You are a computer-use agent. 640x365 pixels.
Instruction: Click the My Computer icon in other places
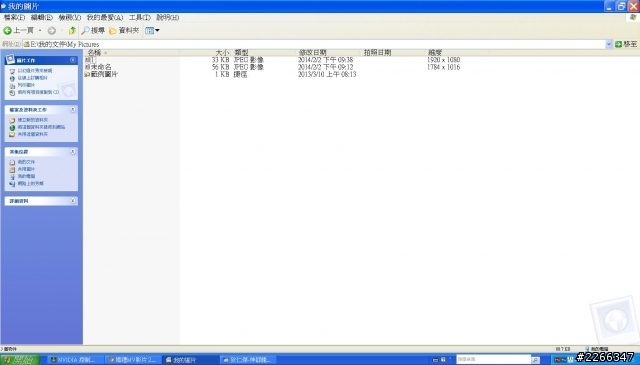[12, 177]
